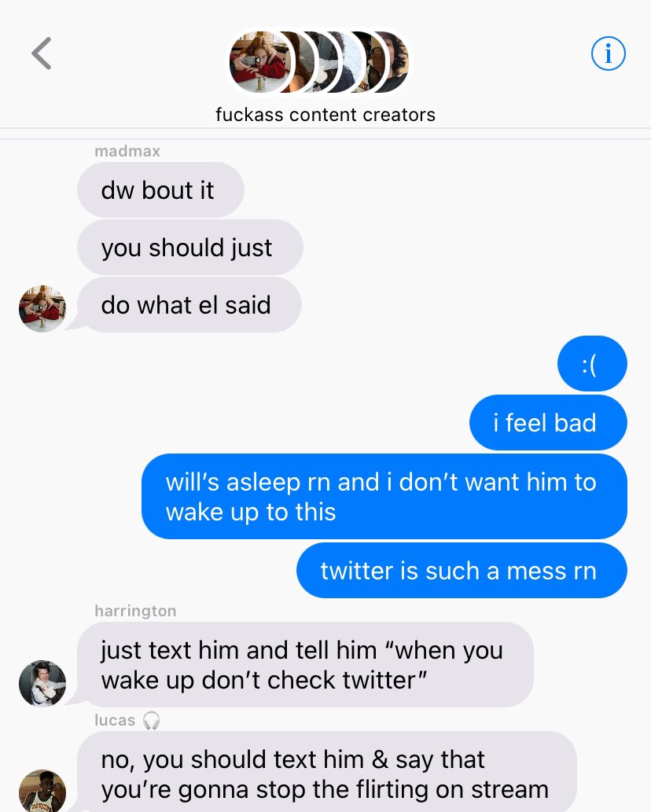Tap the last avatar in group header
This screenshot has width=651, height=812.
click(391, 62)
